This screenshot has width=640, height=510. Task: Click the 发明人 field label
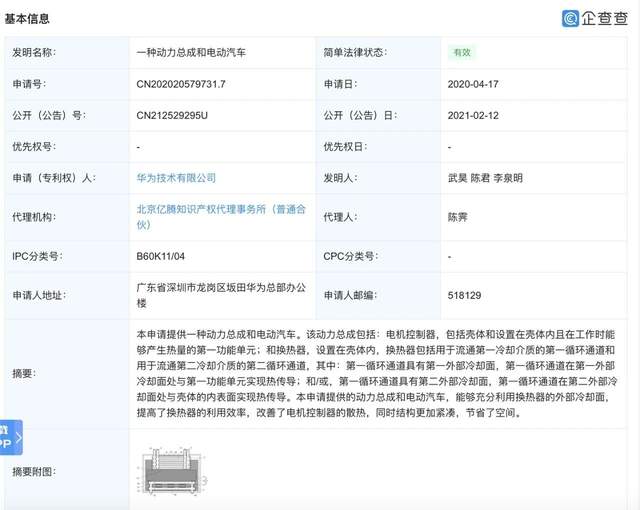coord(340,178)
